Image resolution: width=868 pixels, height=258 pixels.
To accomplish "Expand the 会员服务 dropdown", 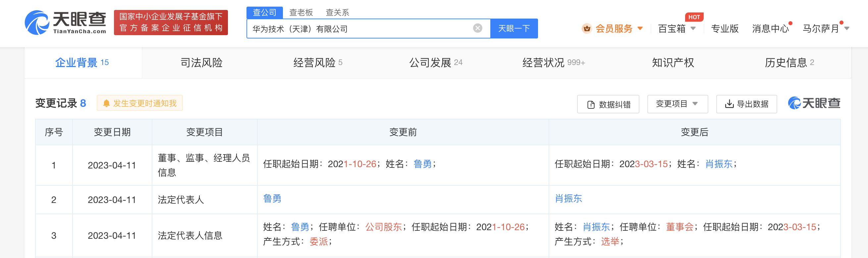I will pyautogui.click(x=640, y=29).
